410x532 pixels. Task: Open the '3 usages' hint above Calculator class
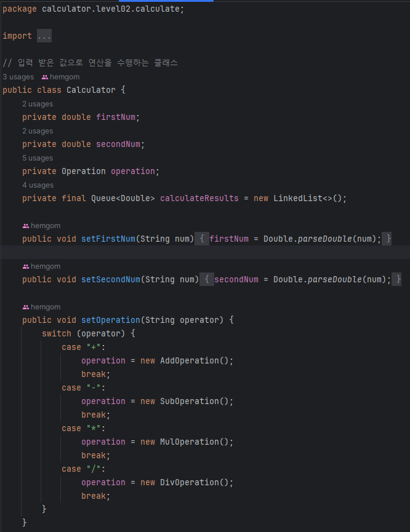click(18, 77)
